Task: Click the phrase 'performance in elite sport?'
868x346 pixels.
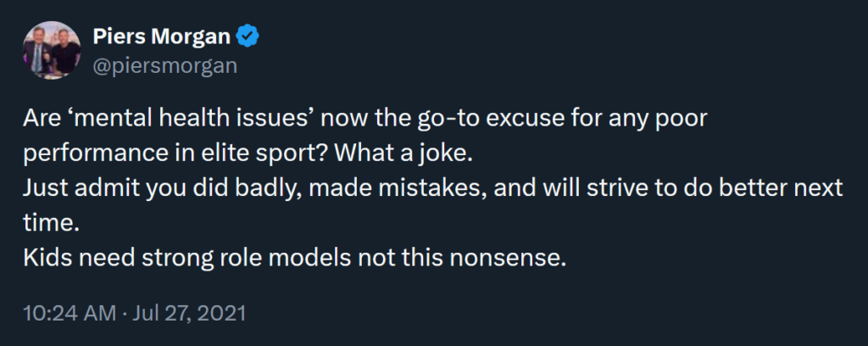Action: click(x=176, y=155)
